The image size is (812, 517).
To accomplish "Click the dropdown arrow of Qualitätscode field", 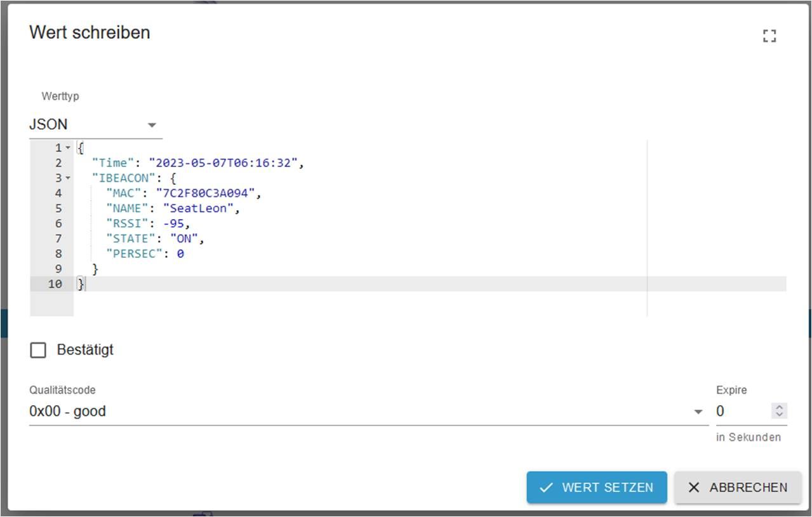I will click(697, 412).
